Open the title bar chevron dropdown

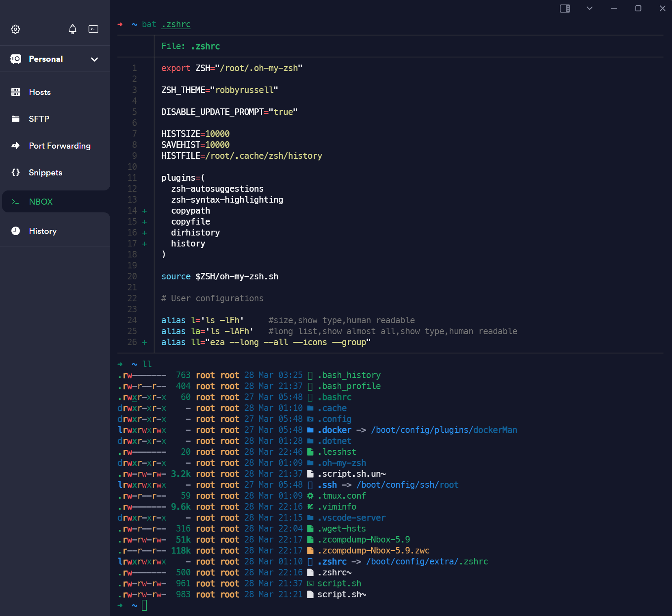click(590, 9)
